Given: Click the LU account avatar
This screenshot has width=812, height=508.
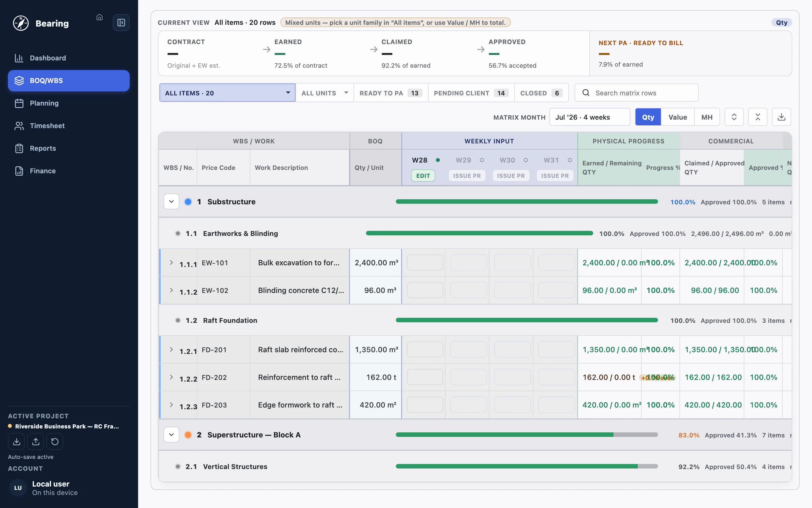Looking at the screenshot, I should point(18,488).
